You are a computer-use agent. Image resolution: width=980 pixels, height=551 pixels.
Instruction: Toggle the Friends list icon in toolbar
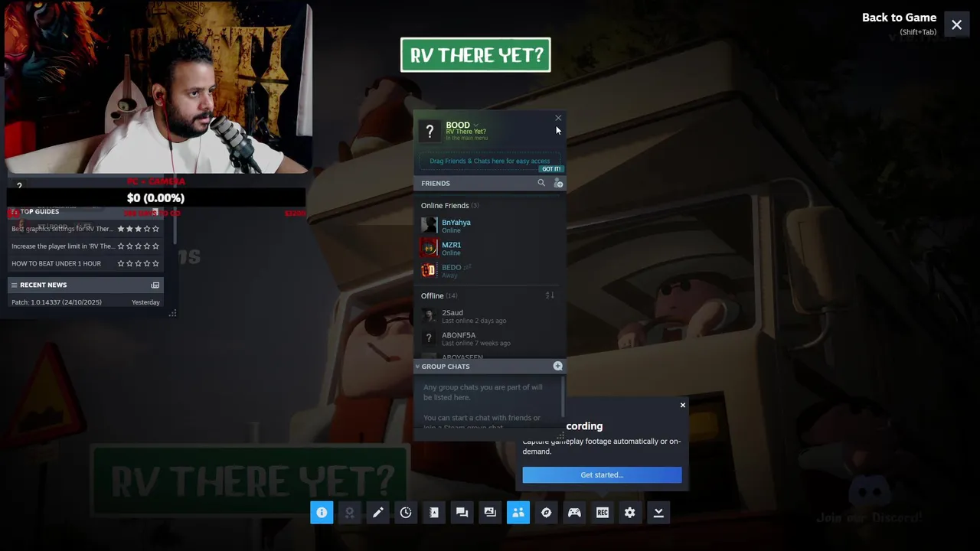[x=518, y=513]
